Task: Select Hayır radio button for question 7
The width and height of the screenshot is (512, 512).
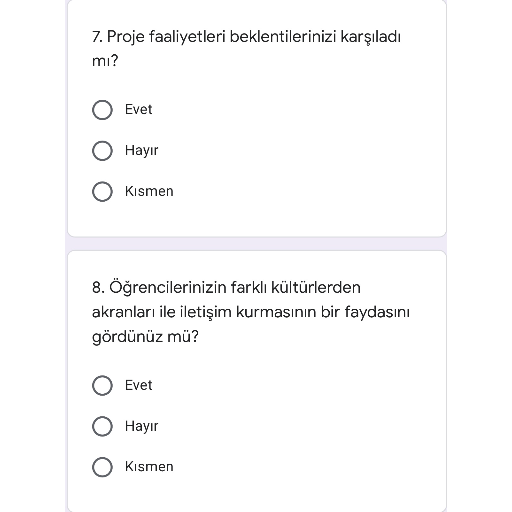Action: (x=102, y=151)
